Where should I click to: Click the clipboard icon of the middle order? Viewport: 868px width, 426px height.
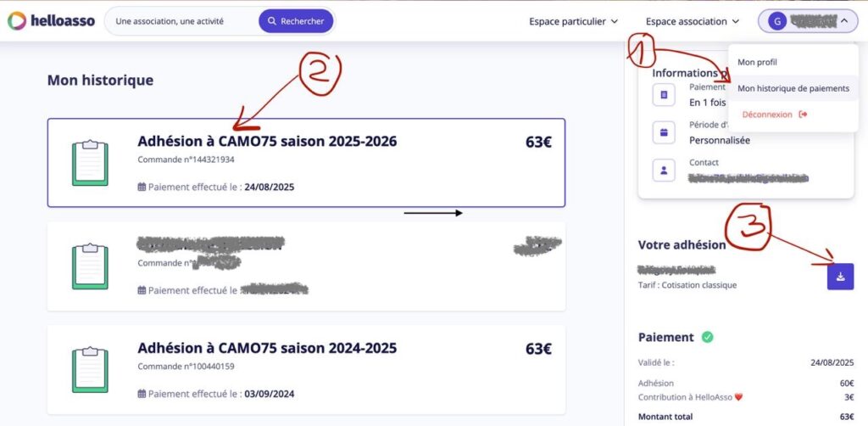click(90, 266)
